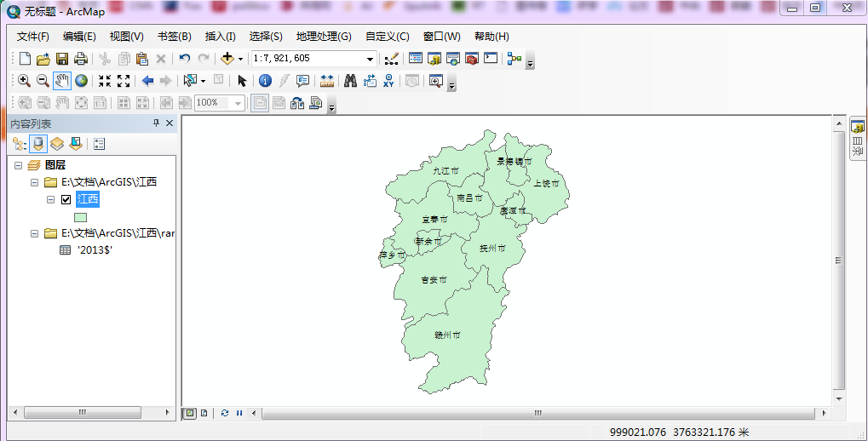Select the Identify tool
This screenshot has width=868, height=441.
265,81
